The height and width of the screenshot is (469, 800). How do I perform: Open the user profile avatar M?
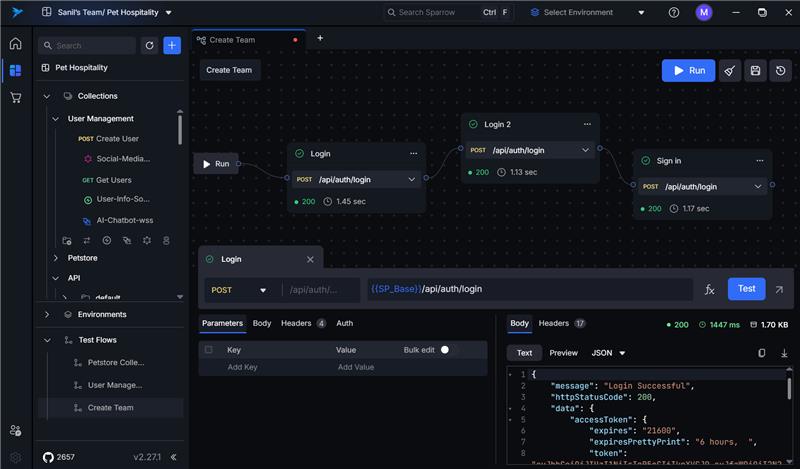coord(704,12)
